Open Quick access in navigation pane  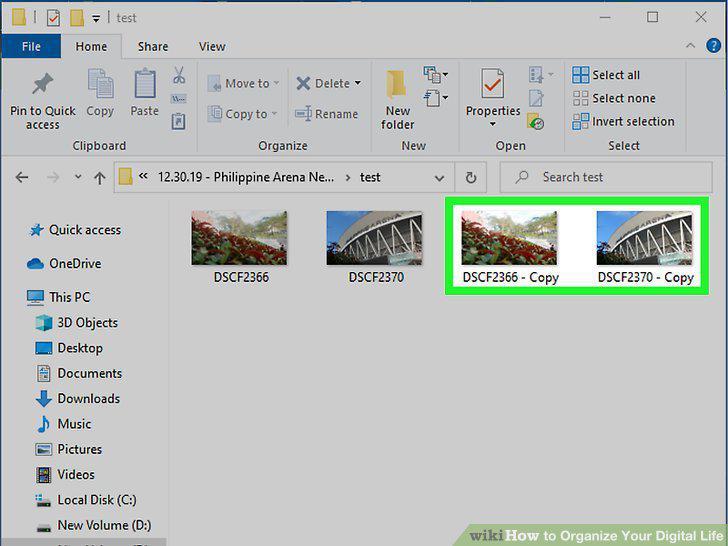click(x=75, y=230)
